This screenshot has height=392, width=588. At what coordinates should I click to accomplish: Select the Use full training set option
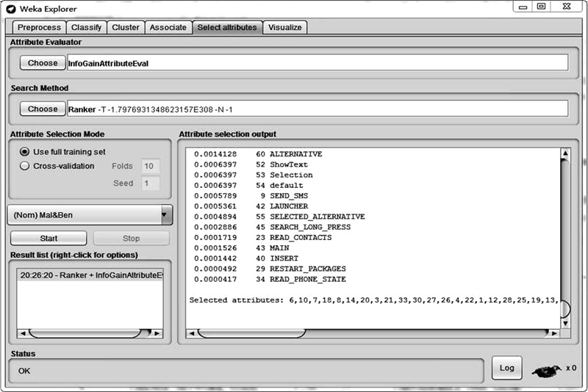click(x=25, y=151)
